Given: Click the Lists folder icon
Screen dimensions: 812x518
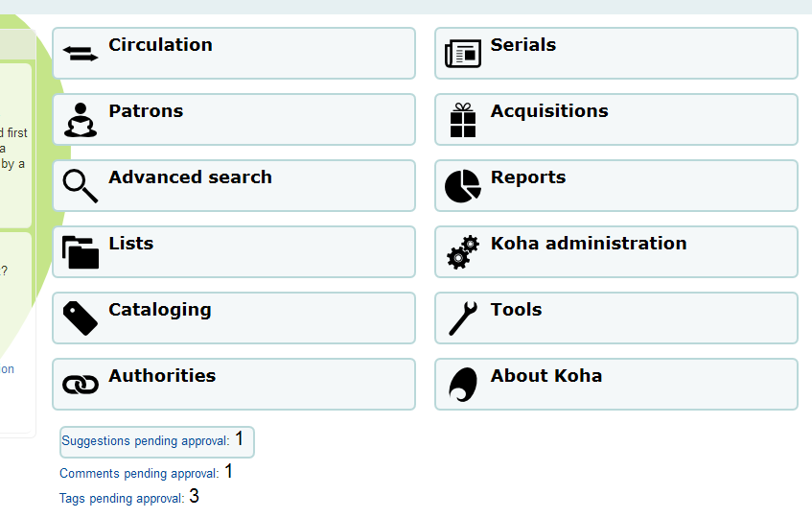Looking at the screenshot, I should [x=81, y=252].
